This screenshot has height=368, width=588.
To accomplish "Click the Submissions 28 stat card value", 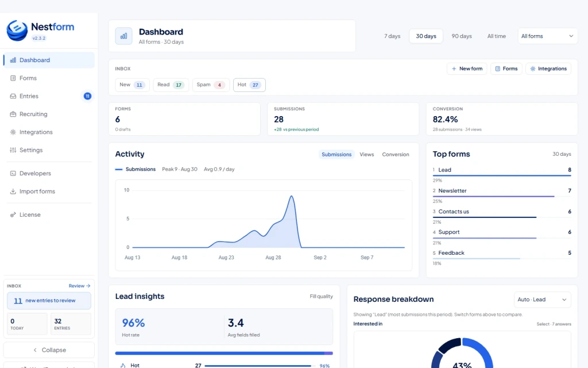I will (x=278, y=120).
